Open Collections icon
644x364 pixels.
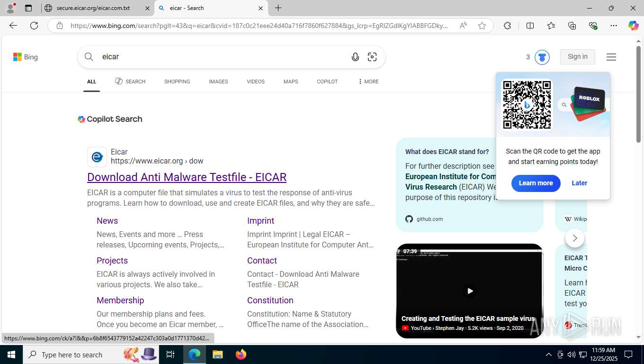(572, 26)
